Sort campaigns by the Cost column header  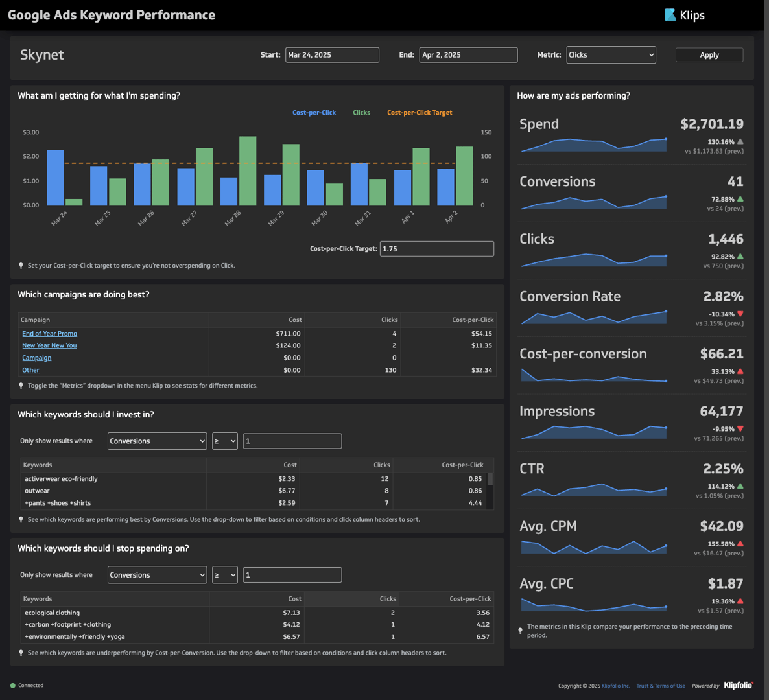295,320
